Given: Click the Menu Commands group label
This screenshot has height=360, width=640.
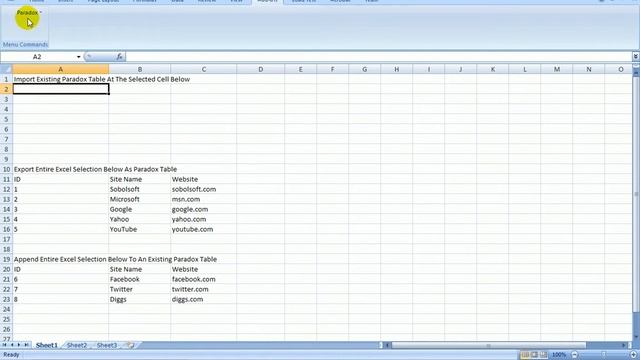Looking at the screenshot, I should (x=25, y=44).
